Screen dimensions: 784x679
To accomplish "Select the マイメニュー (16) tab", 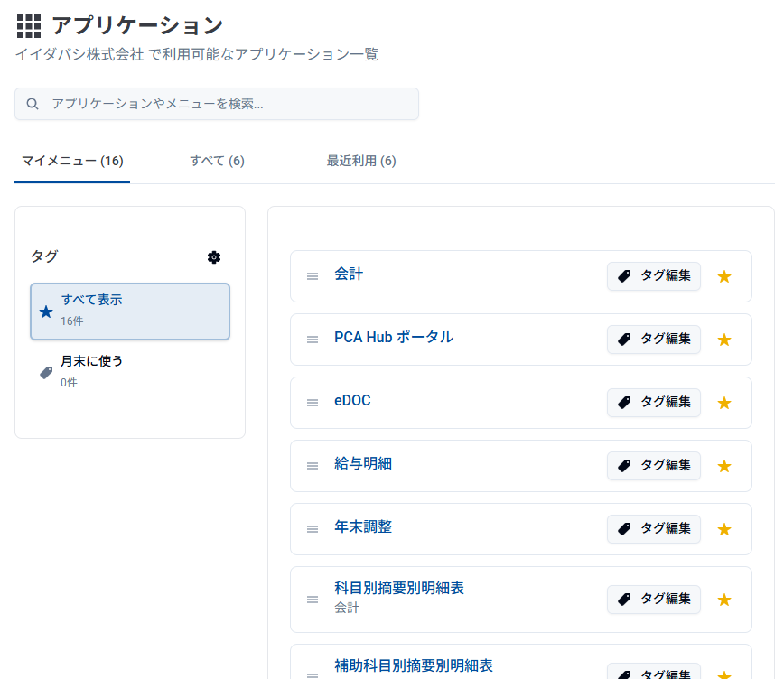I will (x=72, y=161).
